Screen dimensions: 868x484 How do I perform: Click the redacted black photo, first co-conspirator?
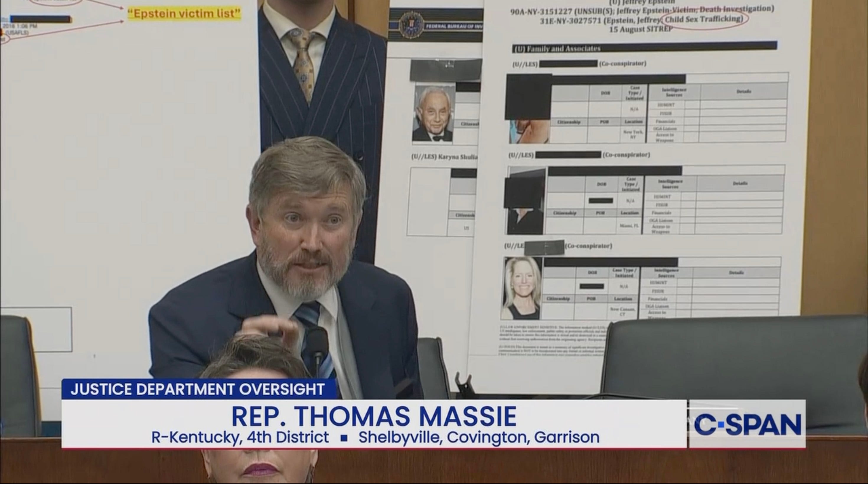[528, 96]
